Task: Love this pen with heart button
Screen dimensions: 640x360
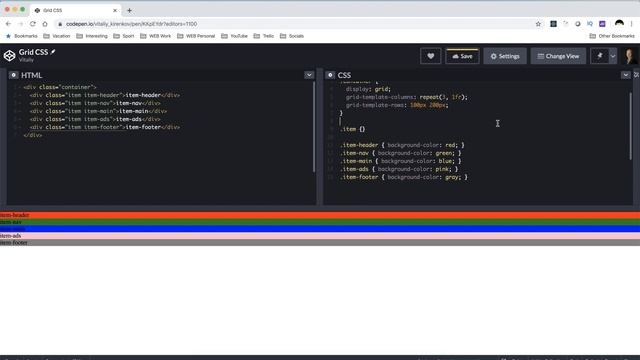Action: click(431, 56)
